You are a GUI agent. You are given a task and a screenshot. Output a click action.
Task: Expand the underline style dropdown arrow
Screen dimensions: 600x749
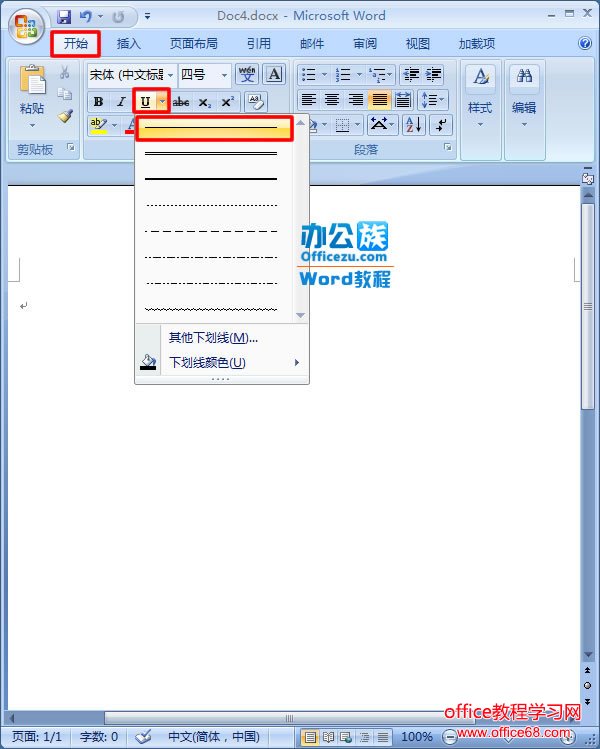pos(162,102)
